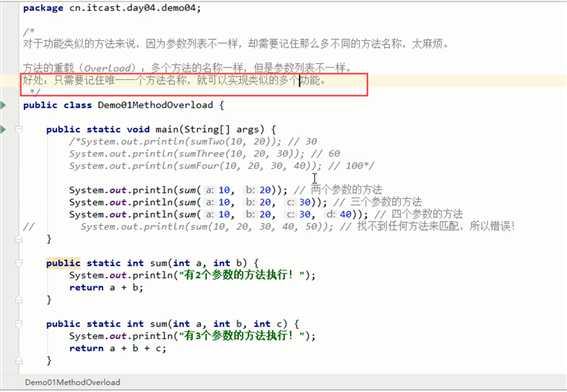Click 'String[] args' in the main method signature
Screen dimensions: 567x392
222,129
